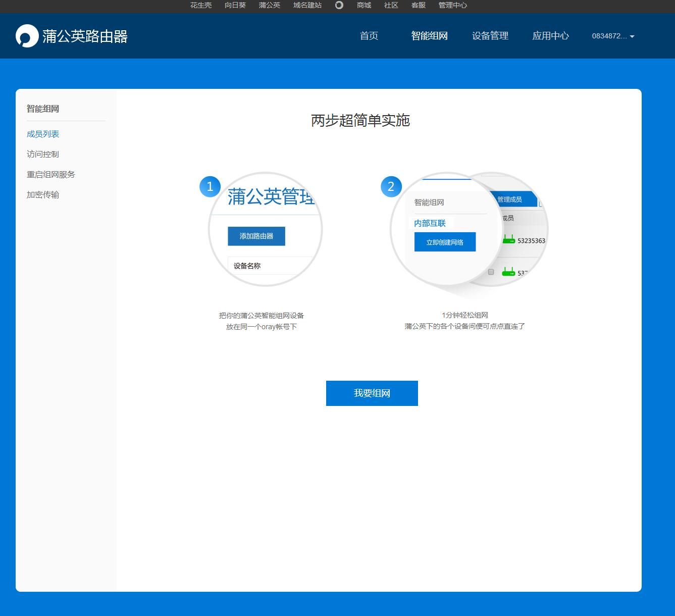Visit the 花生壳 link in top bar
Viewport: 675px width, 616px height.
(200, 5)
